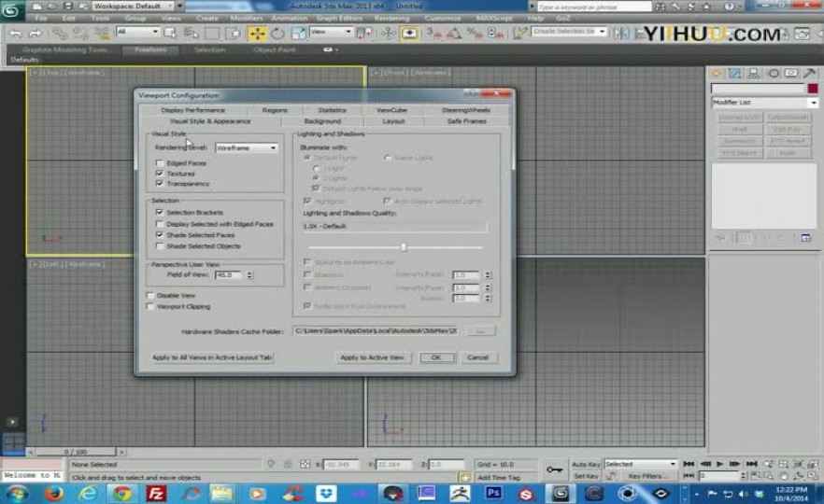Screen dimensions: 824x504
Task: Toggle the Percent Snap icon
Action: click(x=475, y=34)
